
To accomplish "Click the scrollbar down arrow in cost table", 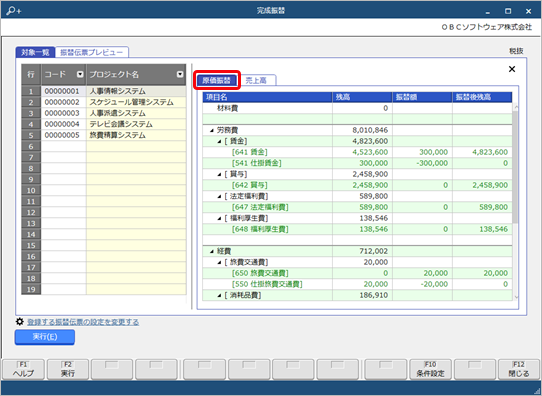I will 516,297.
